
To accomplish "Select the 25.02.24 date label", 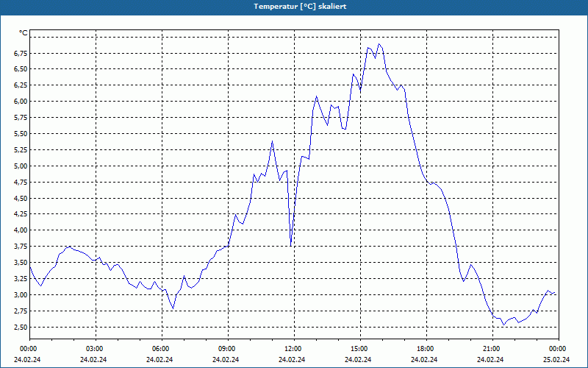I will point(556,360).
